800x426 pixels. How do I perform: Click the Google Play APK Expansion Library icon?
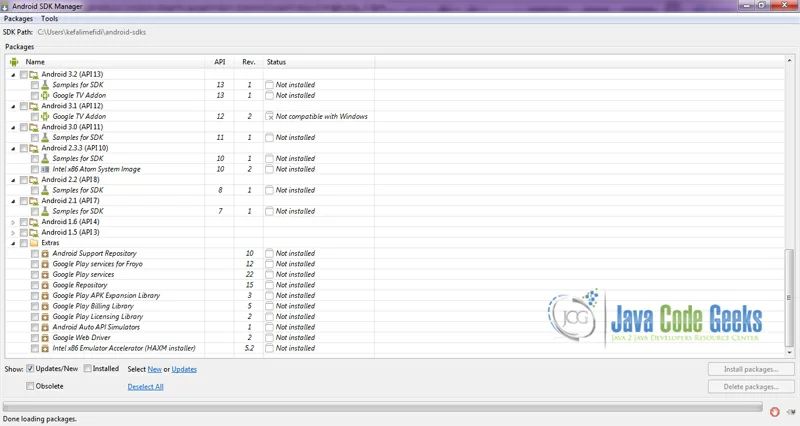(x=45, y=295)
